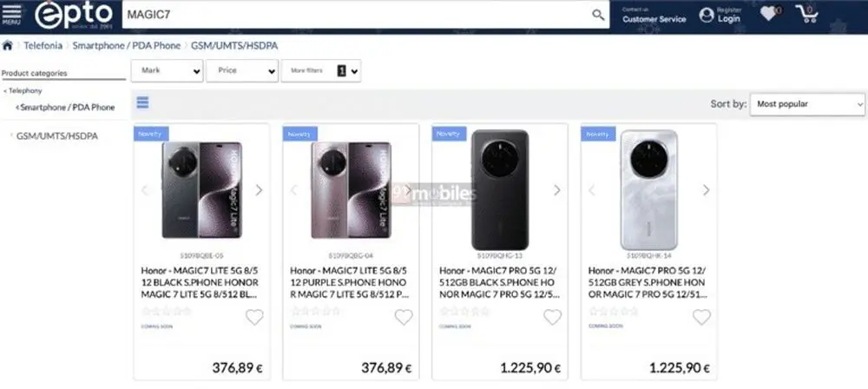Go to Telefonia breadcrumb
Viewport: 868px width, 389px height.
pos(43,45)
